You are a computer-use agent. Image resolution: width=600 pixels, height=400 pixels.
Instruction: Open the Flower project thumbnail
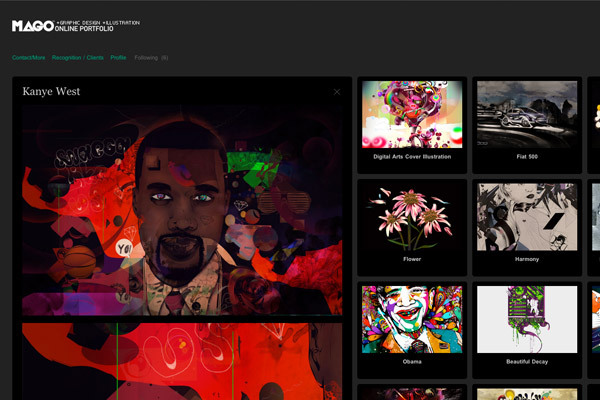click(x=412, y=217)
